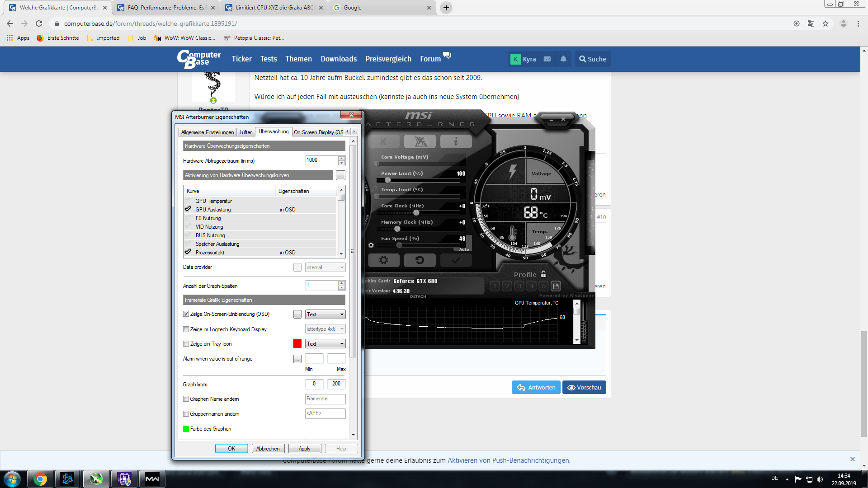Open the messages envelope icon in the forum header
Viewport: 868px width, 488px height.
pos(547,59)
